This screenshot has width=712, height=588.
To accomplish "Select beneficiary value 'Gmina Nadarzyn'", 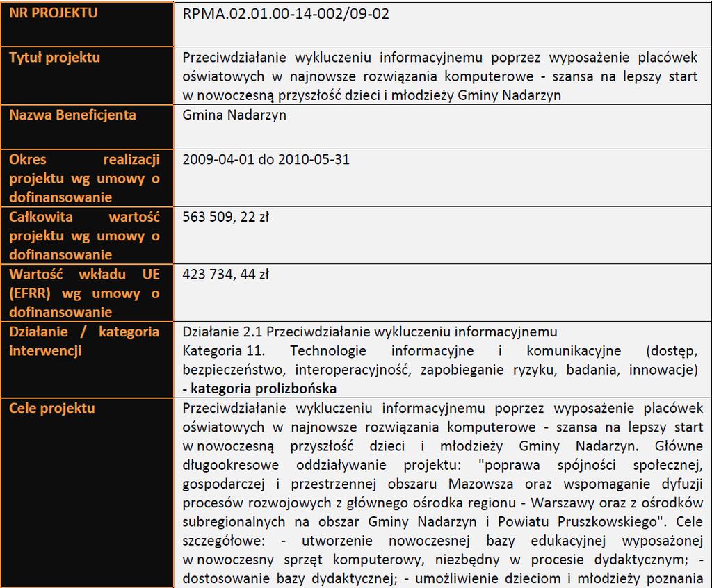I will pyautogui.click(x=234, y=115).
